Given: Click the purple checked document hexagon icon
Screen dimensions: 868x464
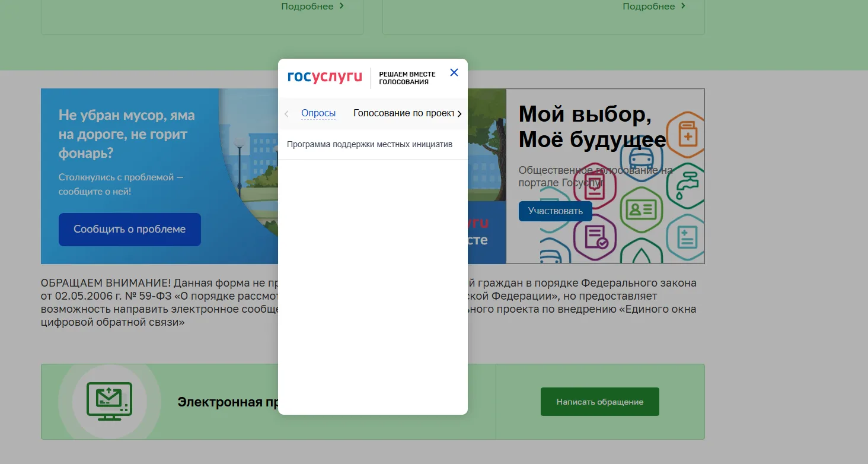Looking at the screenshot, I should click(595, 236).
